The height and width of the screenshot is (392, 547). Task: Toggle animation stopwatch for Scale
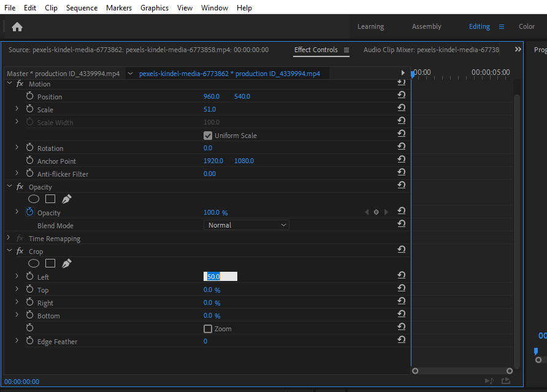29,109
